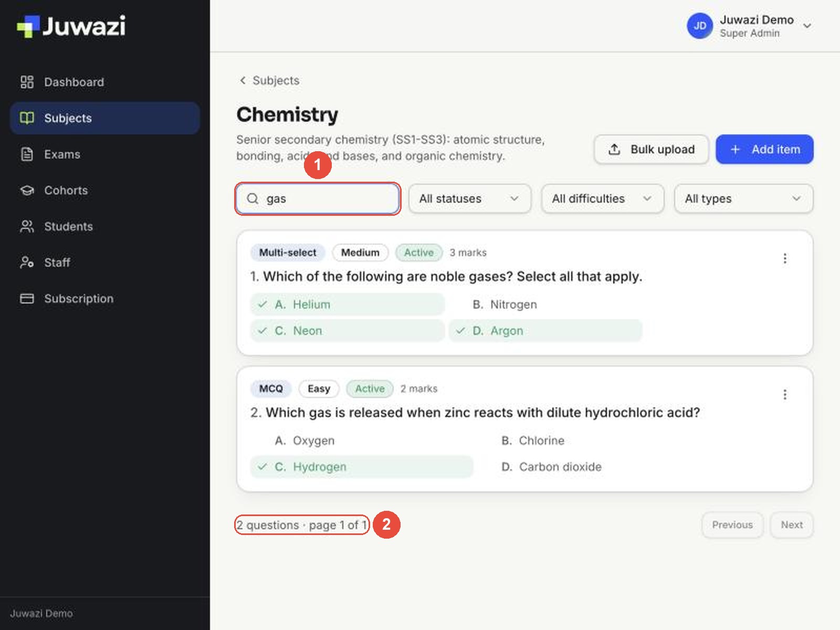
Task: Click the upload icon on Bulk upload
Action: pyautogui.click(x=614, y=149)
